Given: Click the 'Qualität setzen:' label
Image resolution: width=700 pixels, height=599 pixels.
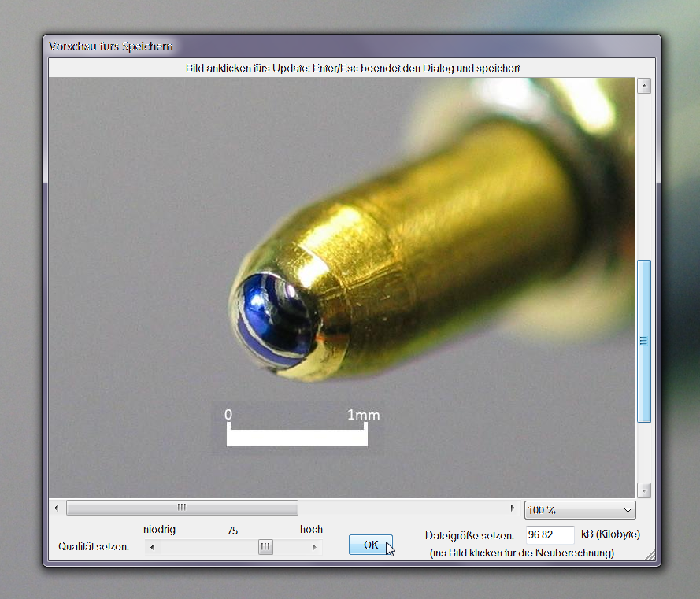Looking at the screenshot, I should [x=94, y=546].
